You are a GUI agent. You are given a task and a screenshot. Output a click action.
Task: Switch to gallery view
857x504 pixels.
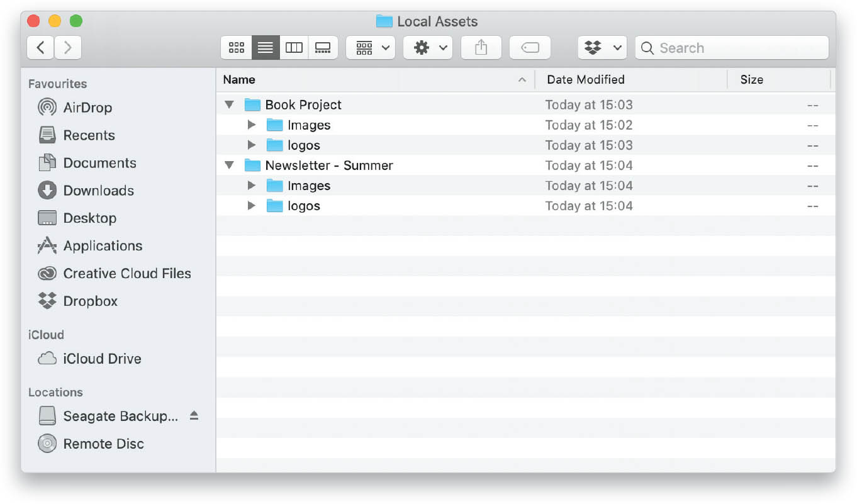tap(323, 48)
